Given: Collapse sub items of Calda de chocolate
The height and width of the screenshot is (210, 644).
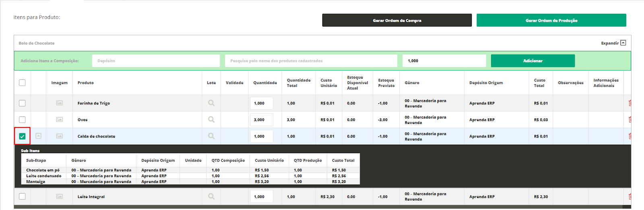Looking at the screenshot, I should (x=38, y=136).
